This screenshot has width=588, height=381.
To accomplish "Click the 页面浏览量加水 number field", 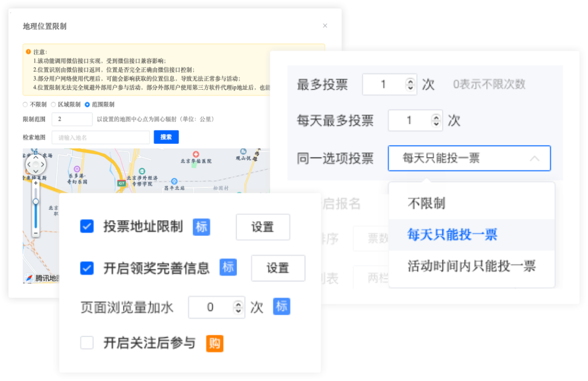I will click(217, 308).
